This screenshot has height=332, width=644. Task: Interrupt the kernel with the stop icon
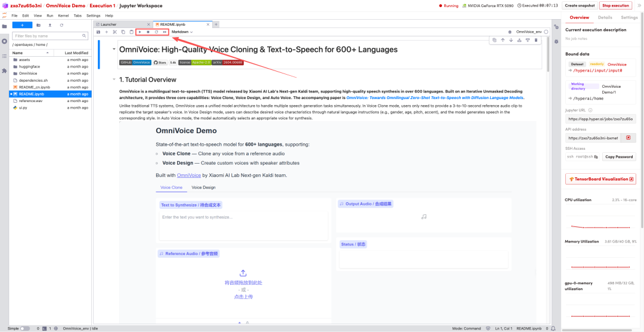coord(148,32)
